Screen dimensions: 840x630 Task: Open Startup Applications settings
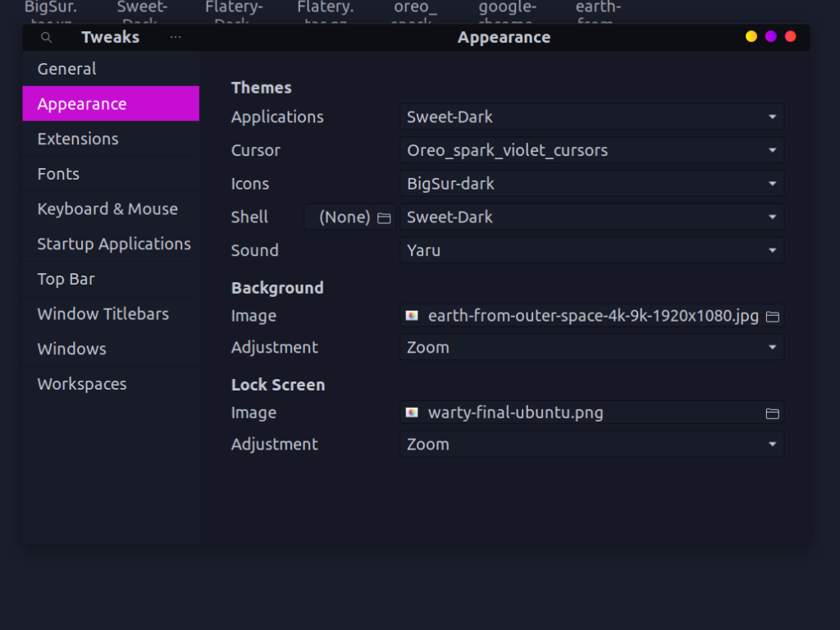click(x=111, y=244)
